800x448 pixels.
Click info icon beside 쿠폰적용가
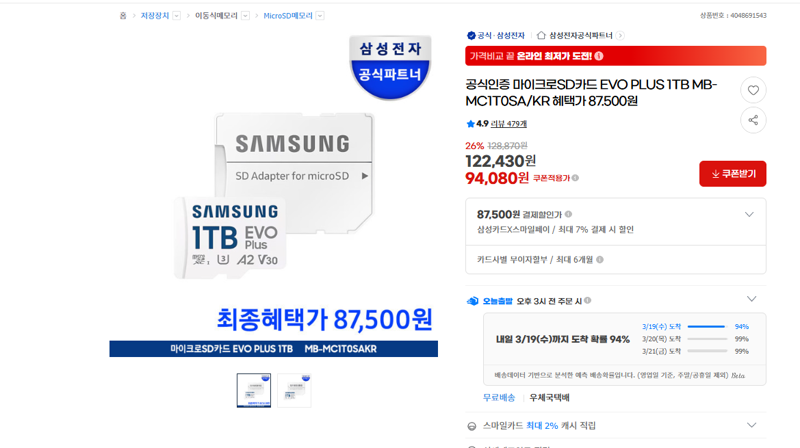[x=576, y=178]
